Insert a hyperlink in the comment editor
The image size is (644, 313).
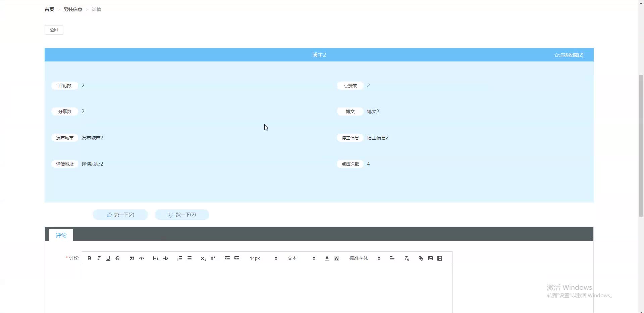tap(420, 258)
